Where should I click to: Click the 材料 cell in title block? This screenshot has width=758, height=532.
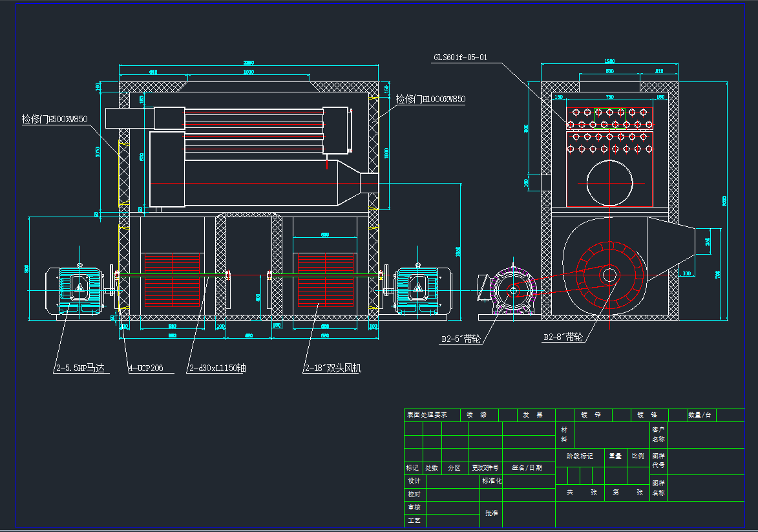(x=563, y=434)
